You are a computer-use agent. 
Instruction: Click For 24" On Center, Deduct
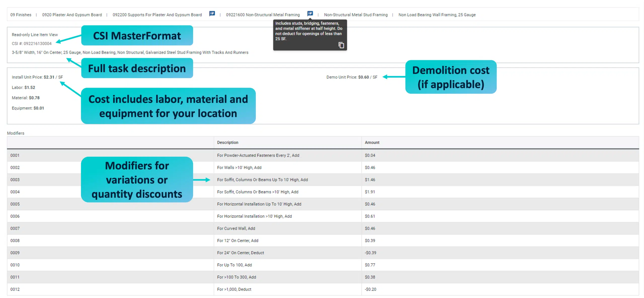click(240, 253)
